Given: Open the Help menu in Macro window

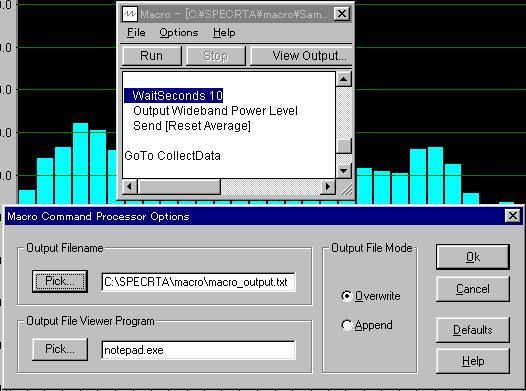Looking at the screenshot, I should 224,33.
